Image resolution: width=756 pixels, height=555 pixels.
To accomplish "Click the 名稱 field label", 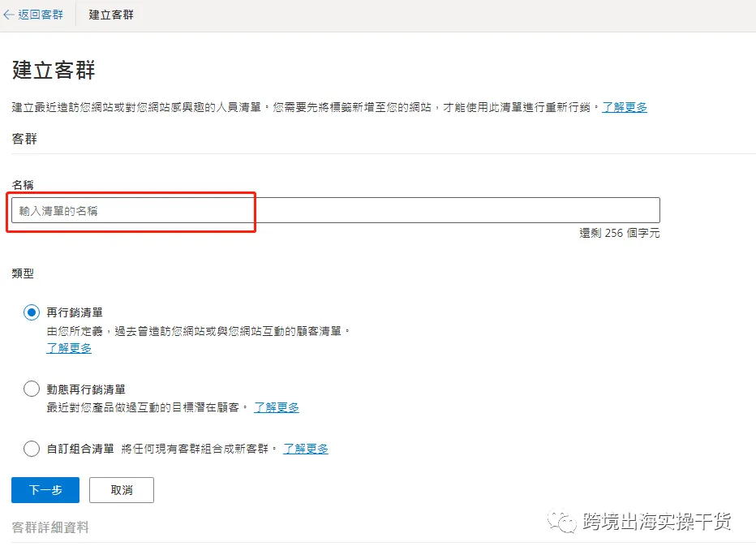I will pos(23,185).
